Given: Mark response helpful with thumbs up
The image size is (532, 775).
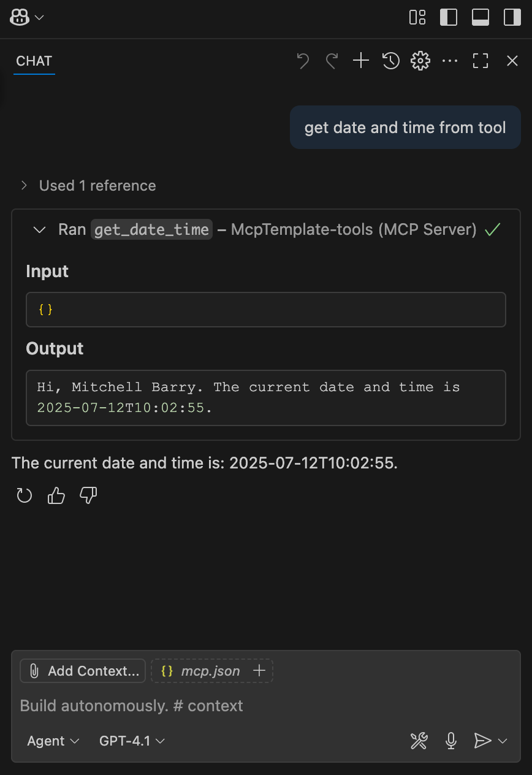Looking at the screenshot, I should pos(56,495).
